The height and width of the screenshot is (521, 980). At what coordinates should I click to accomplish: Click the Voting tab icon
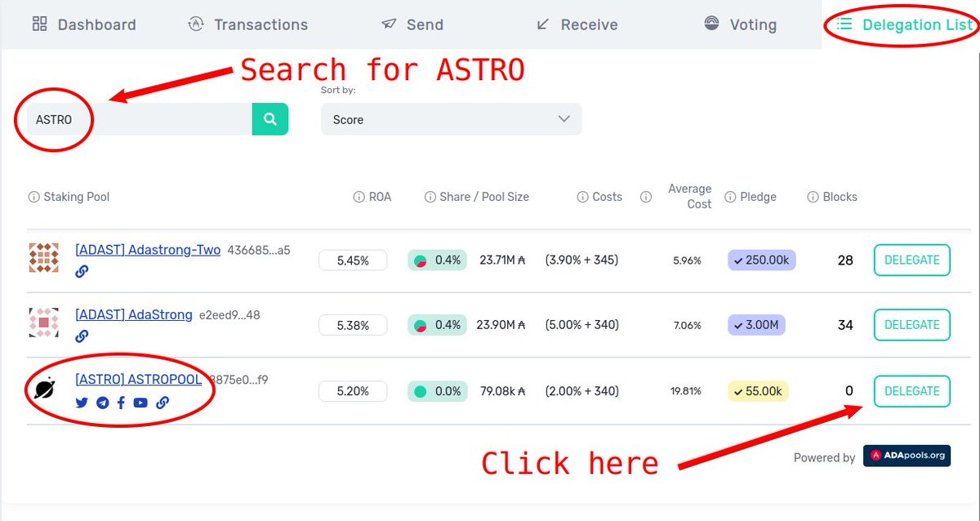(711, 24)
